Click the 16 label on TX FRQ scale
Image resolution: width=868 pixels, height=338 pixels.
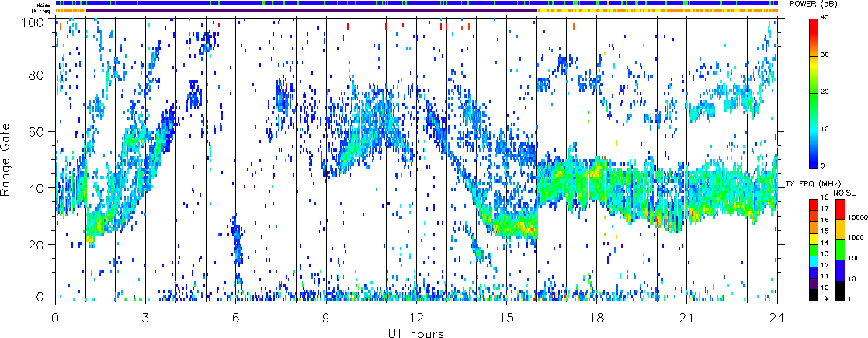[825, 220]
